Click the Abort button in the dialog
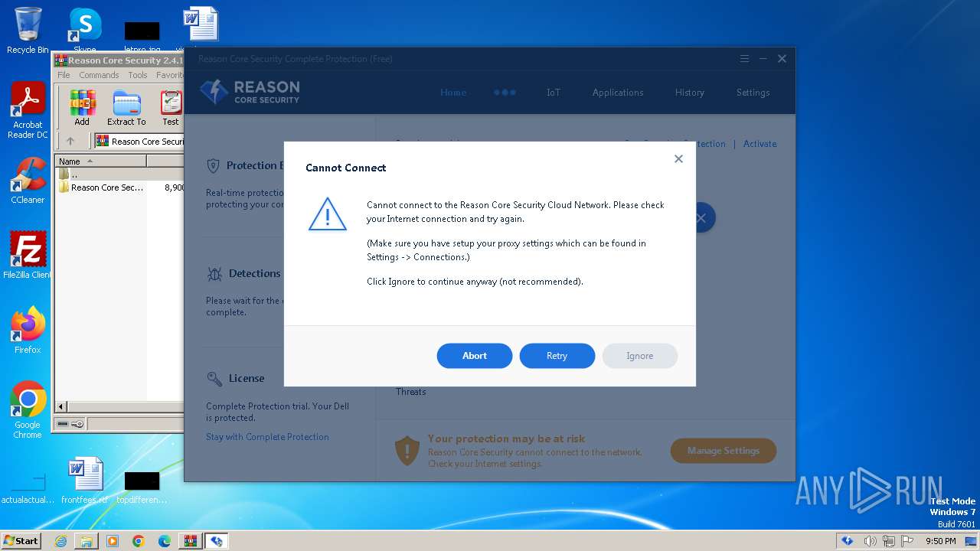Screen dimensions: 980x551 pyautogui.click(x=475, y=356)
